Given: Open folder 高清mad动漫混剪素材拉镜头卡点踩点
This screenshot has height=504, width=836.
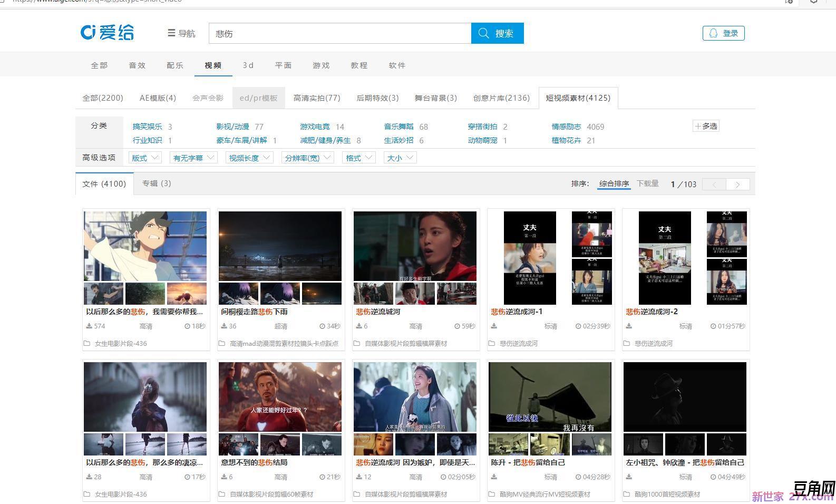Looking at the screenshot, I should [284, 344].
